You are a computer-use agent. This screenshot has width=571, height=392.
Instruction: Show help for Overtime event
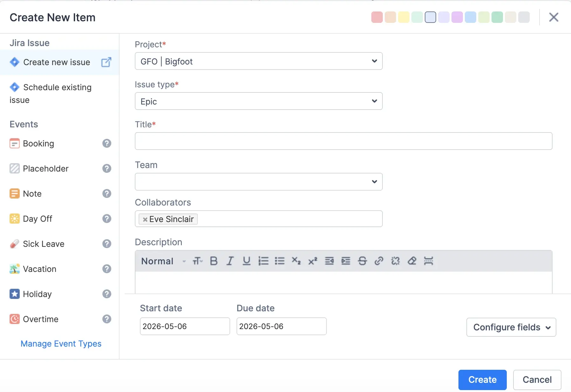(x=107, y=319)
